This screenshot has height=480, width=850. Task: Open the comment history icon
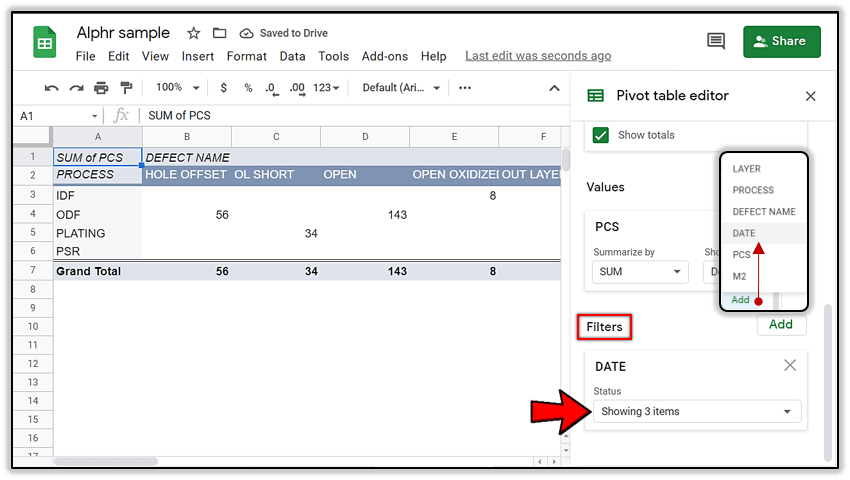click(716, 41)
